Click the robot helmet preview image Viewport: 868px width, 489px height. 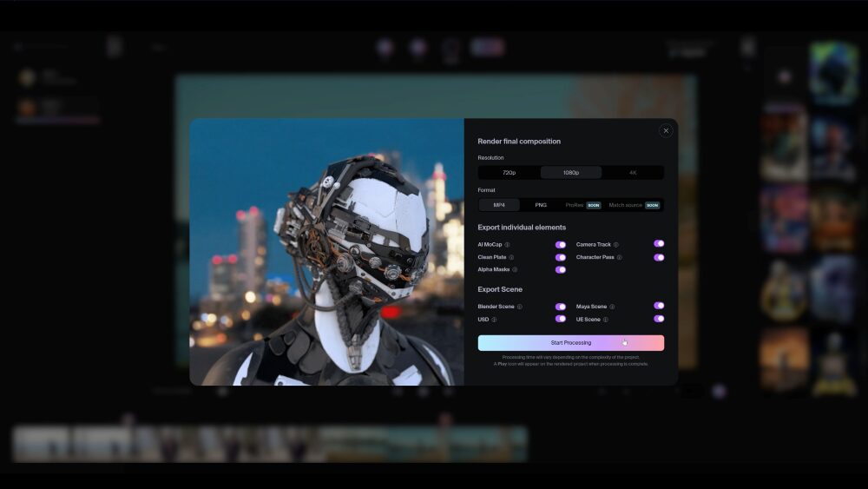coord(326,252)
